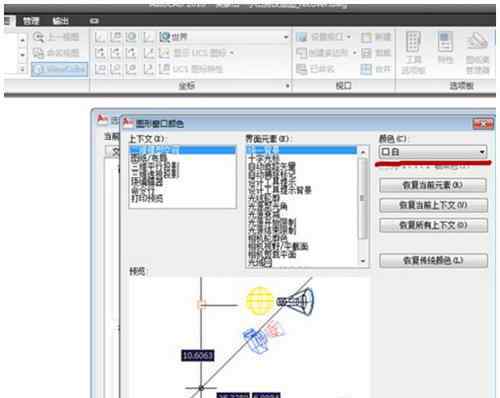Viewport: 500px width, 398px height.
Task: Expand the views gallery list arrow
Action: [x=22, y=69]
